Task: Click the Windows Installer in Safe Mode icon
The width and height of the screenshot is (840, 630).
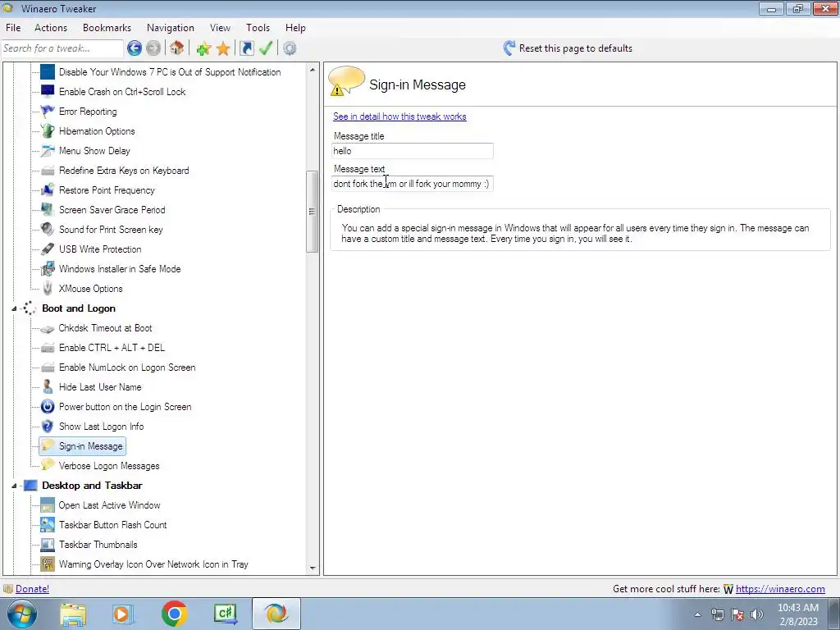Action: click(48, 269)
